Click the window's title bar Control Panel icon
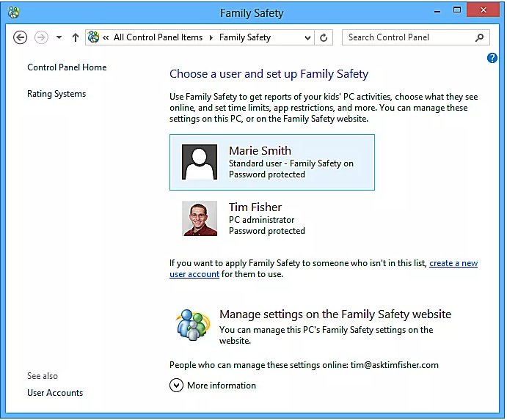Screen dimensions: 507x420 pos(14,12)
